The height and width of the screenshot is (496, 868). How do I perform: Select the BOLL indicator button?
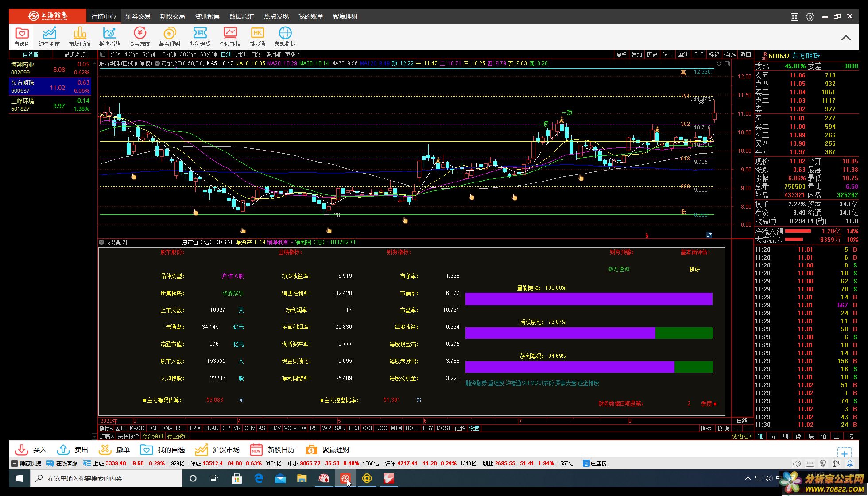[x=412, y=428]
